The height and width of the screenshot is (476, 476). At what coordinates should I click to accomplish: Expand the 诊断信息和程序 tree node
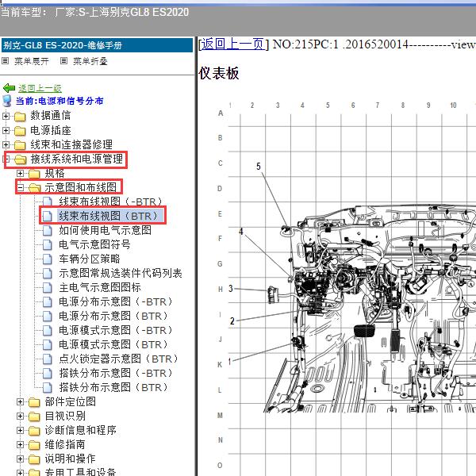20,431
